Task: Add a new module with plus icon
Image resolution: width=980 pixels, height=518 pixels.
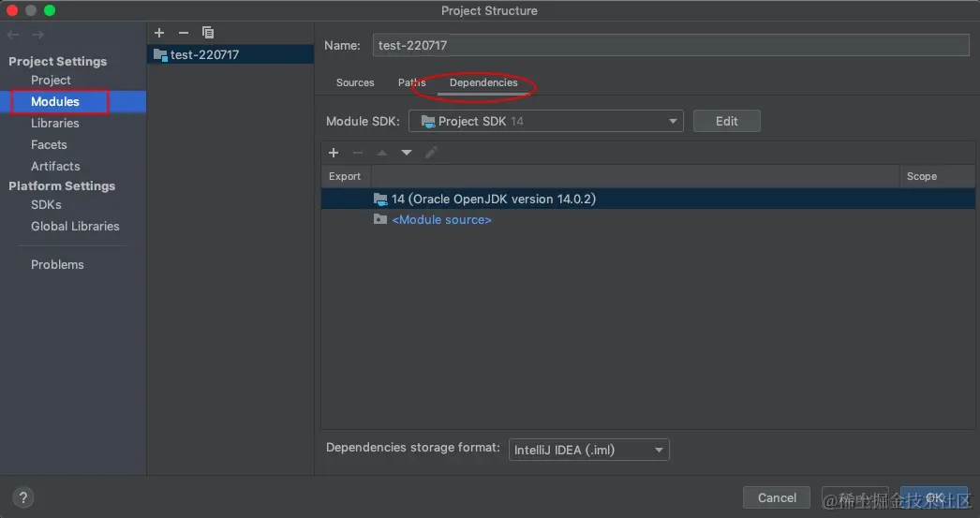Action: [159, 33]
